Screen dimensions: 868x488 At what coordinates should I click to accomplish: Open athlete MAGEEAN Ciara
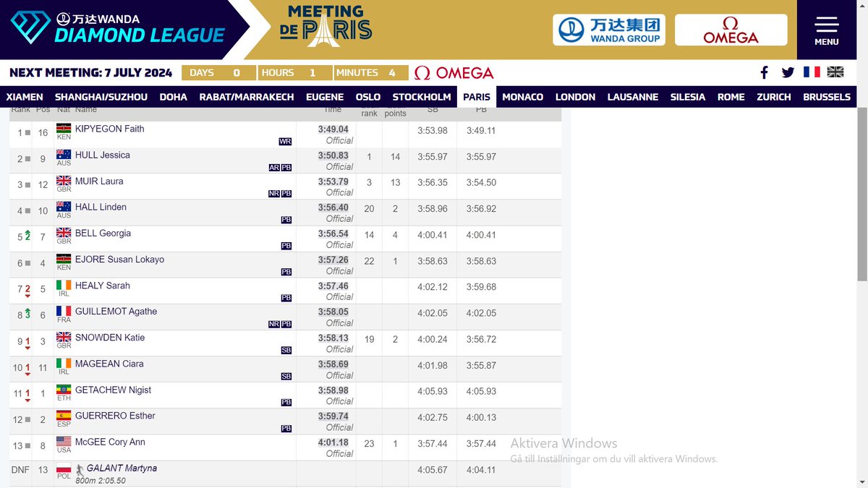click(109, 364)
